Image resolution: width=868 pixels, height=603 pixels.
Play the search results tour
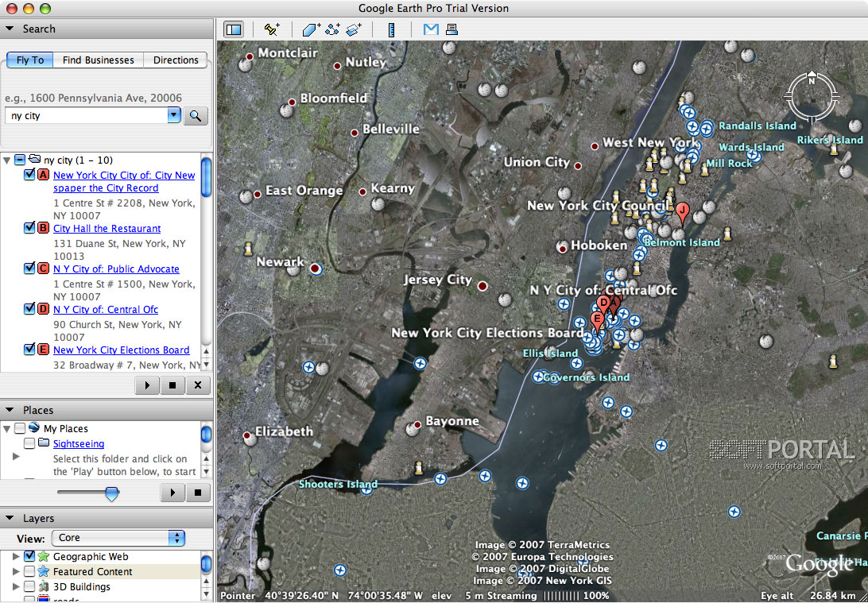pos(147,385)
